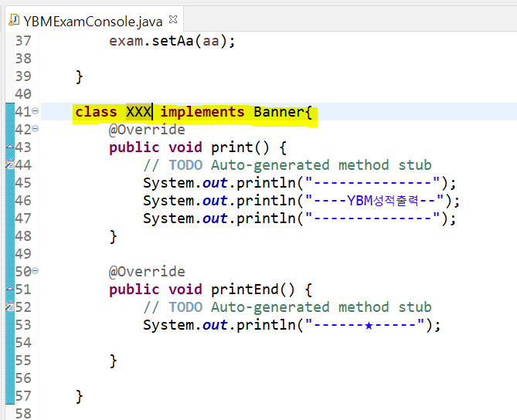Collapse the class fold at line 41
The width and height of the screenshot is (517, 420).
coord(36,111)
